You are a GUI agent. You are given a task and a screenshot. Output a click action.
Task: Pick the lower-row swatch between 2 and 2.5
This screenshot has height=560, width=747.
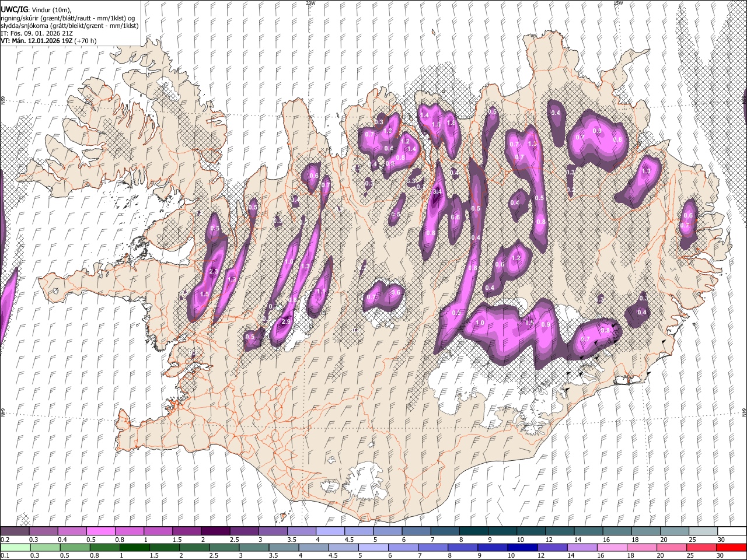194,547
